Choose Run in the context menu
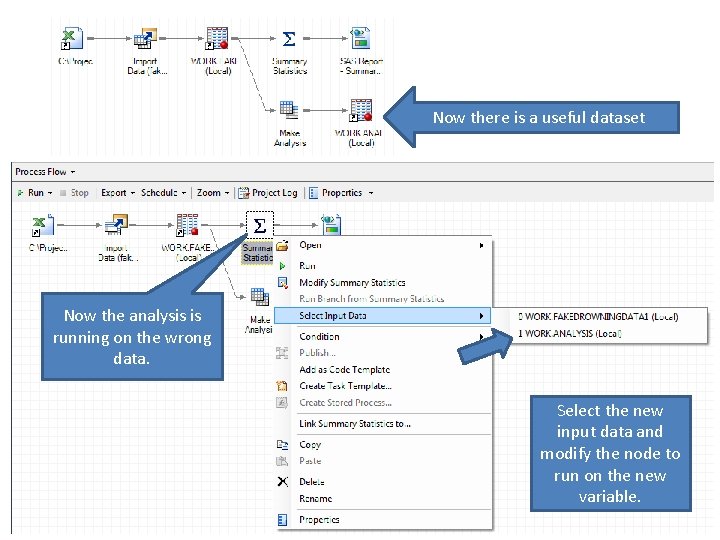 pyautogui.click(x=307, y=265)
